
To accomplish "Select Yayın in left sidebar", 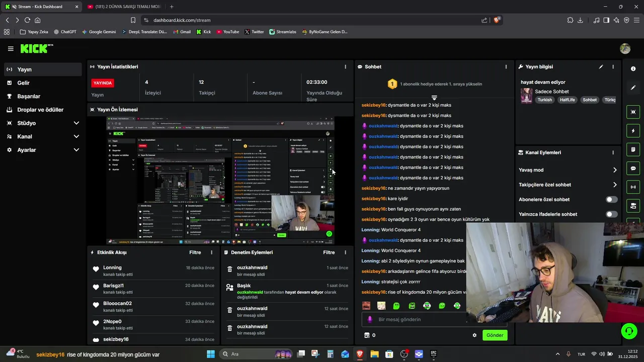I will [43, 69].
